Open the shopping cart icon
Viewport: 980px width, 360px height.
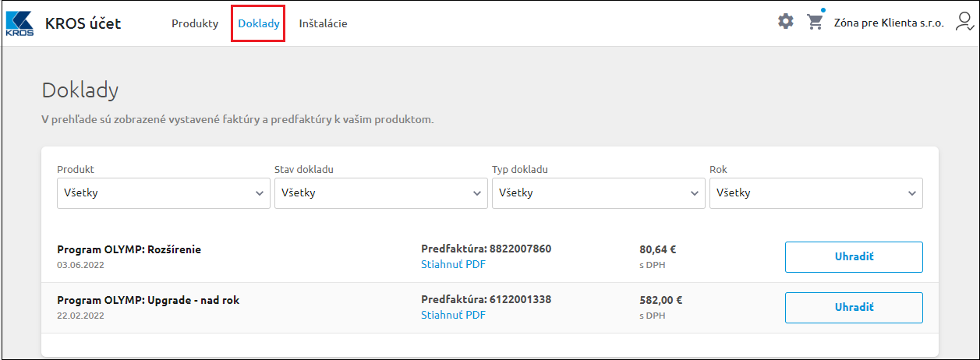click(x=815, y=22)
